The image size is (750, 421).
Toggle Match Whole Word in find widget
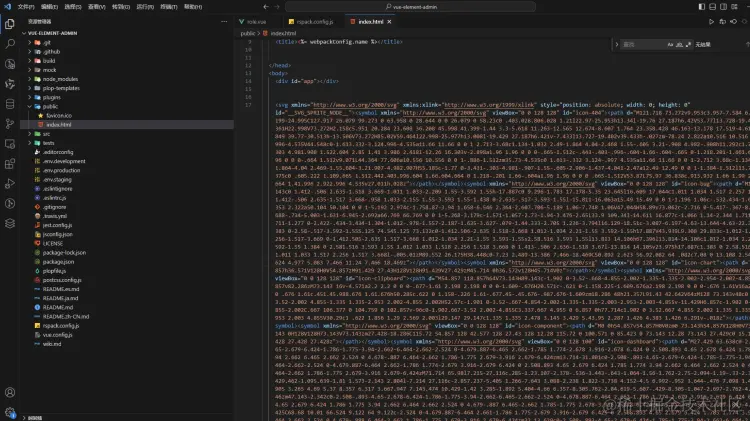(x=679, y=44)
